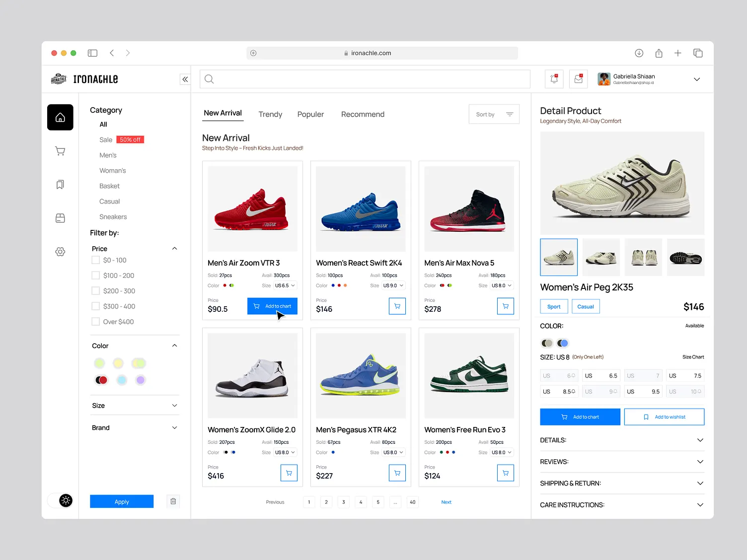Open the shopping cart sidebar icon

click(60, 151)
